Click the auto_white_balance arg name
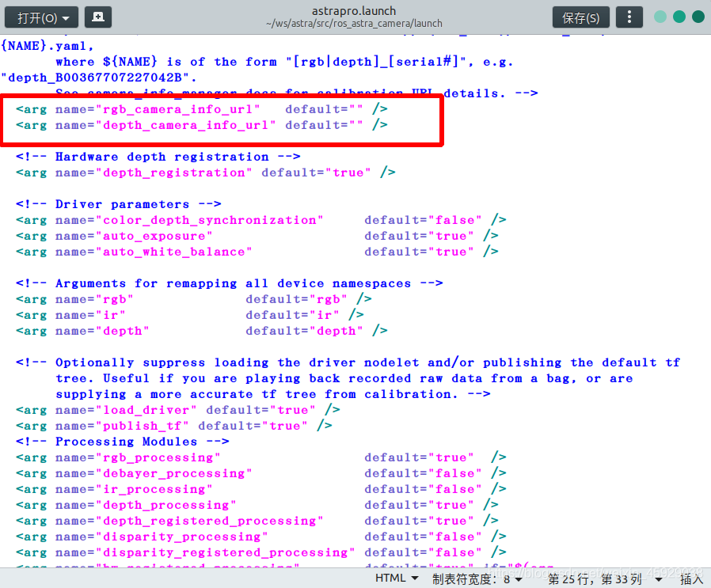 click(x=173, y=252)
